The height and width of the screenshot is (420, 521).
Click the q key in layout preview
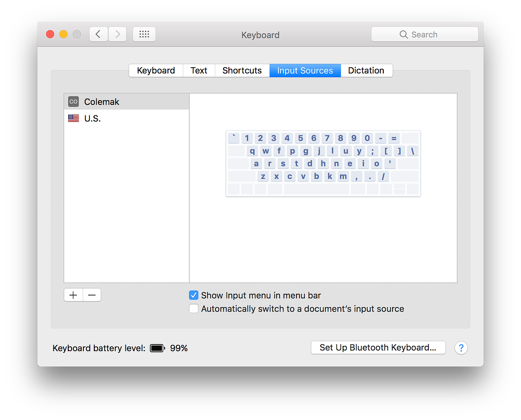tap(252, 151)
